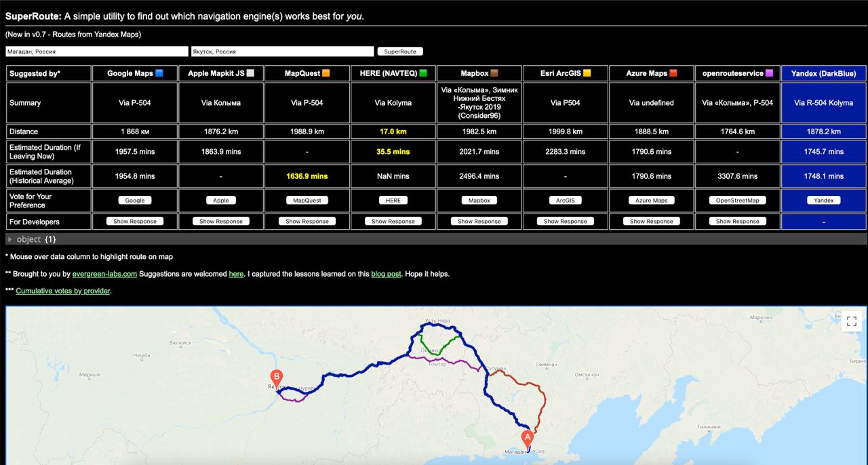Click the destination field containing Якутск, Россия
This screenshot has height=465, width=868.
click(282, 52)
